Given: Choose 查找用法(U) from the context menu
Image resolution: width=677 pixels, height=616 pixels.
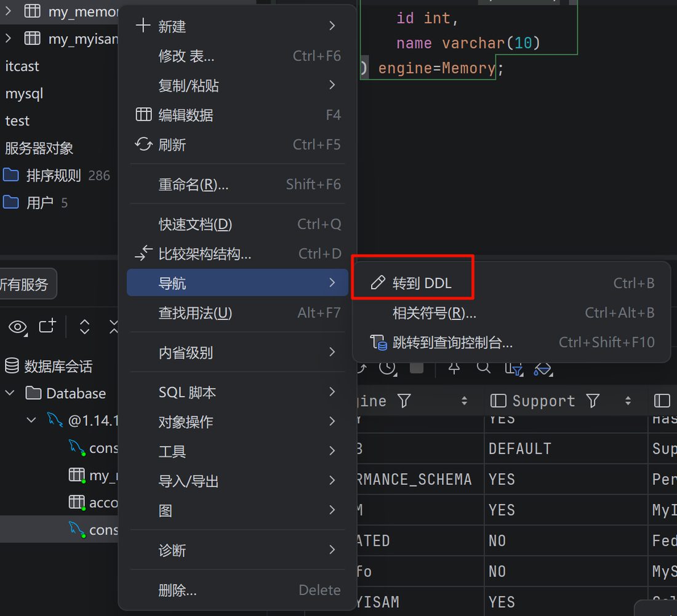Looking at the screenshot, I should tap(238, 313).
